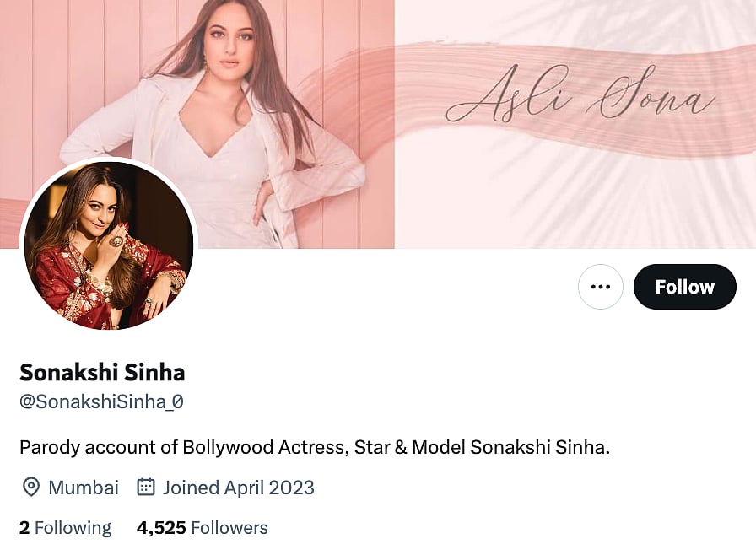The height and width of the screenshot is (555, 756).
Task: Click the three dots inside the circular button
Action: (600, 287)
